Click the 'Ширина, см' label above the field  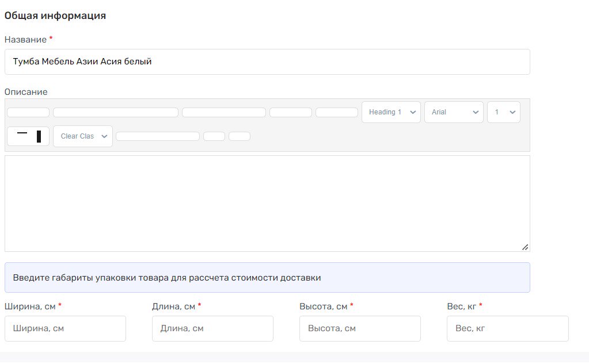coord(30,306)
